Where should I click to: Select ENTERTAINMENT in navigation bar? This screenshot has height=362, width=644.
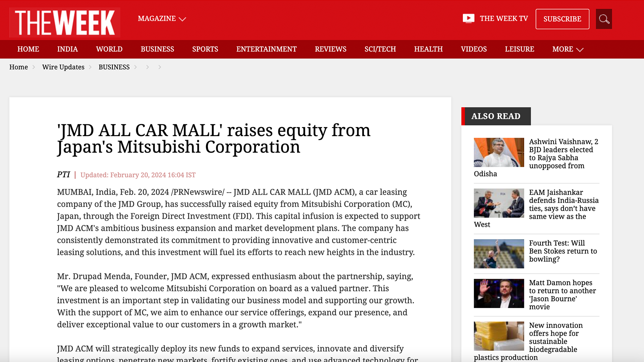[266, 49]
